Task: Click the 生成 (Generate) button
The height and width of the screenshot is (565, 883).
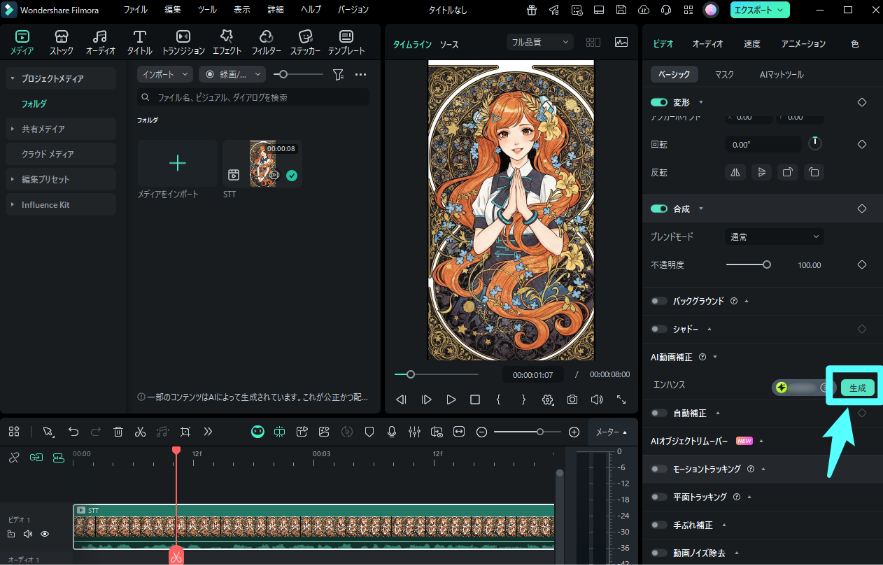Action: [x=857, y=387]
